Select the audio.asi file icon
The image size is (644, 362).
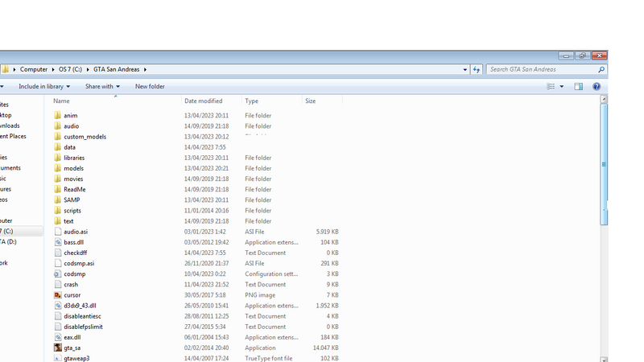57,232
